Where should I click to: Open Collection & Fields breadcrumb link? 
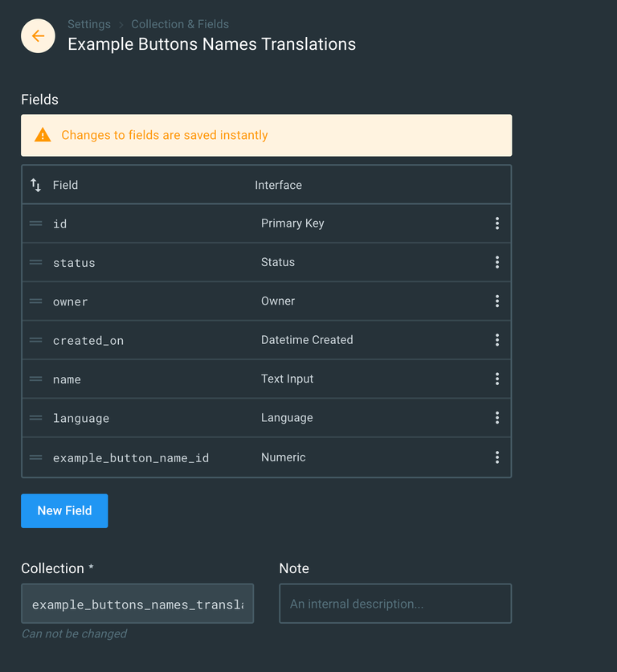(x=180, y=24)
